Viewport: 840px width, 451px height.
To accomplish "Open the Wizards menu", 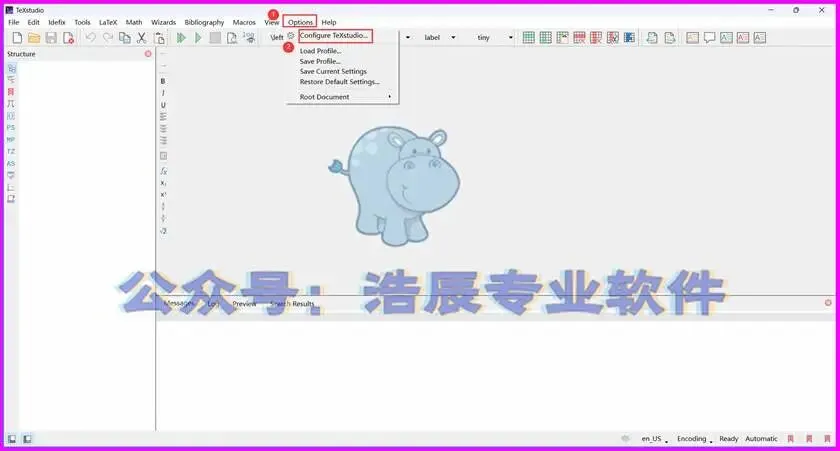I will point(163,22).
